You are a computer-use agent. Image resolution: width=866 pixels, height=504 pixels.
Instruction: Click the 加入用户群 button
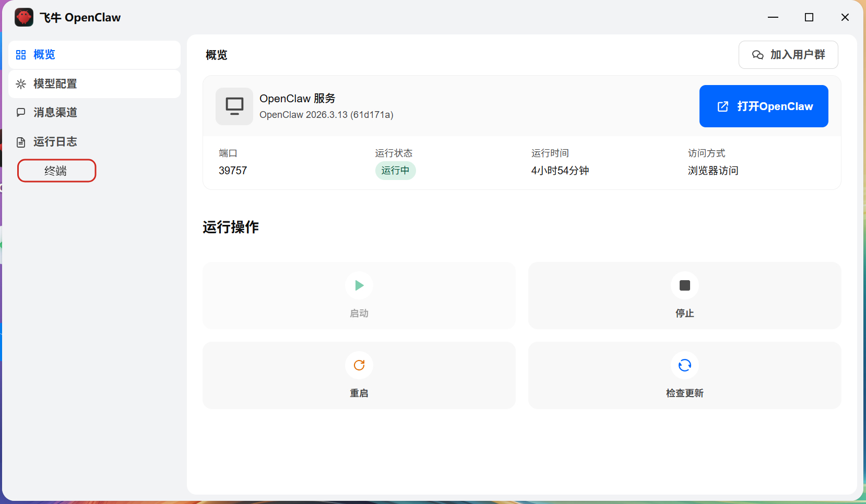(788, 55)
